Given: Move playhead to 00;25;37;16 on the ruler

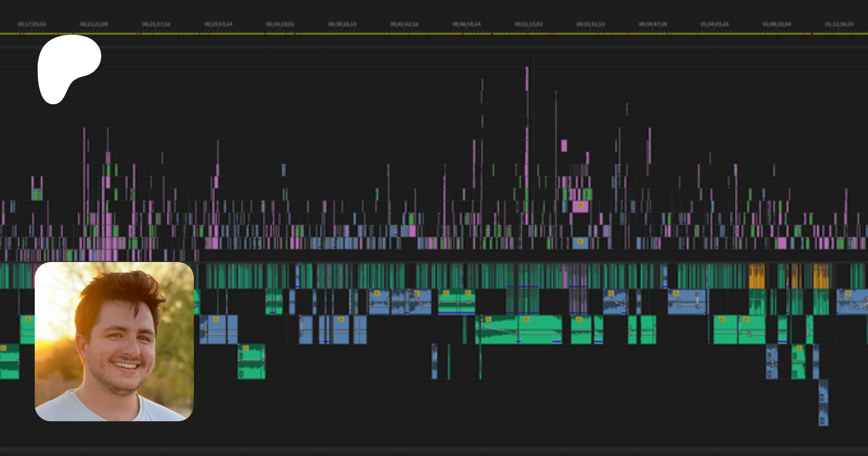Looking at the screenshot, I should pyautogui.click(x=156, y=24).
